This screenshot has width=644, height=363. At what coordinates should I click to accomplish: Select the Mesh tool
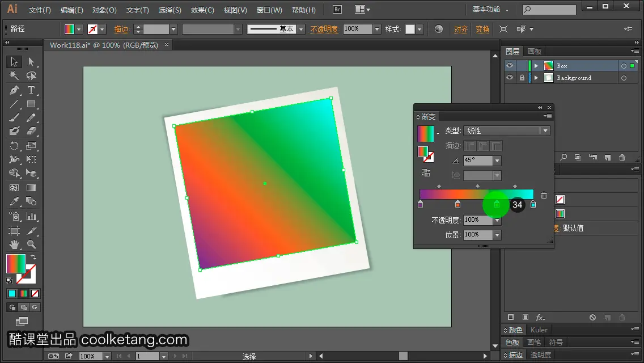[14, 188]
